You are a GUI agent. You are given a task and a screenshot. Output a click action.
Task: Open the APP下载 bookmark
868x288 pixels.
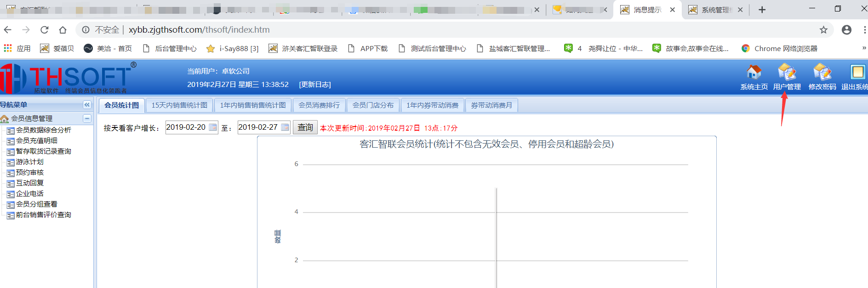click(x=367, y=48)
